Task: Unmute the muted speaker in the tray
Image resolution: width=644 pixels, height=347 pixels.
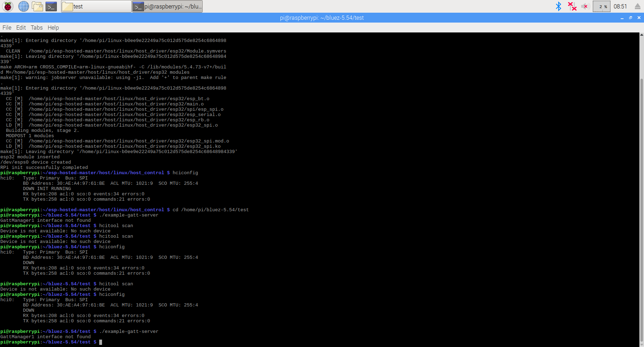Action: (x=585, y=6)
